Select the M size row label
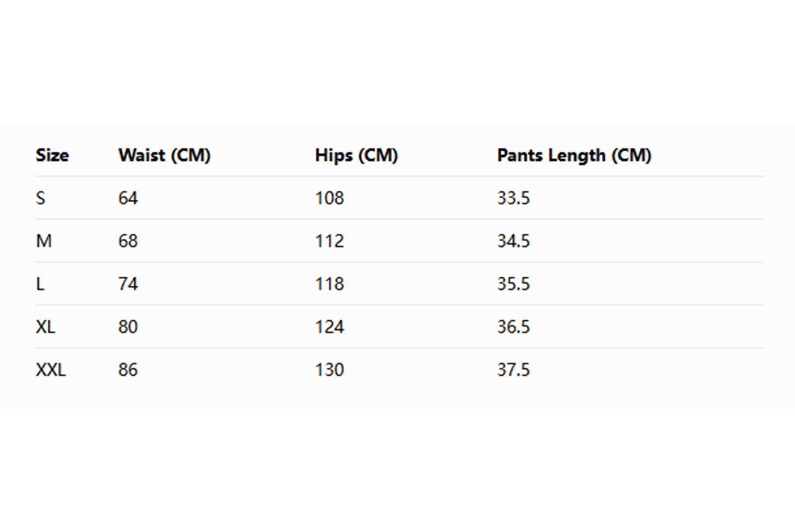This screenshot has width=795, height=532. (43, 241)
